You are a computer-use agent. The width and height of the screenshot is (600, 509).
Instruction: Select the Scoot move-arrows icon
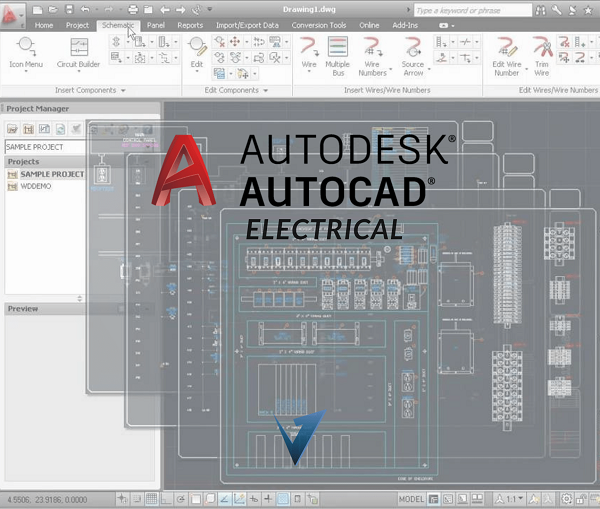point(235,41)
